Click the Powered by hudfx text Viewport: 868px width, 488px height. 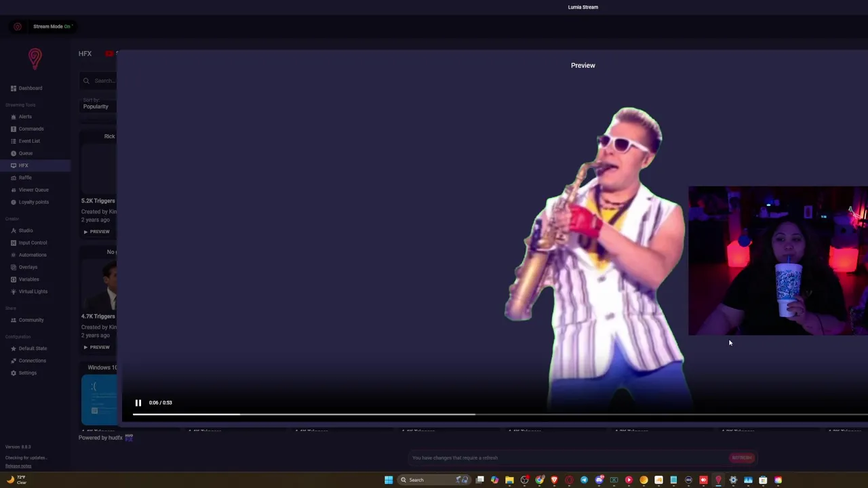100,437
